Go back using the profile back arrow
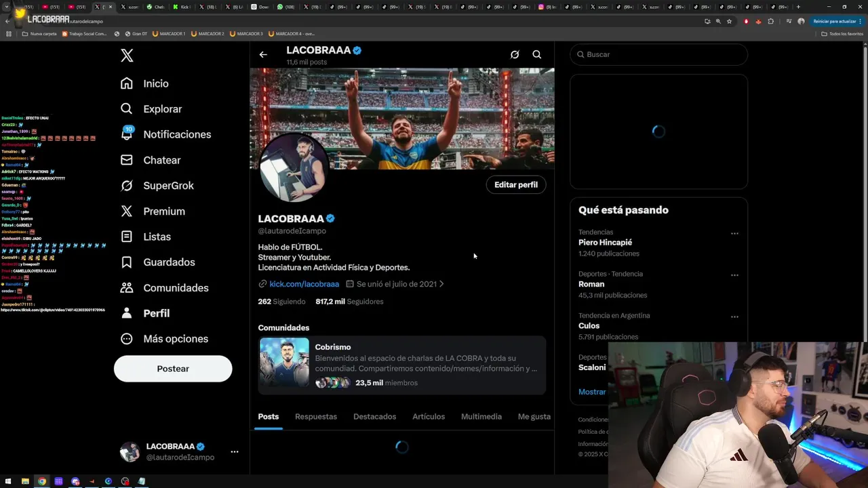 point(263,55)
